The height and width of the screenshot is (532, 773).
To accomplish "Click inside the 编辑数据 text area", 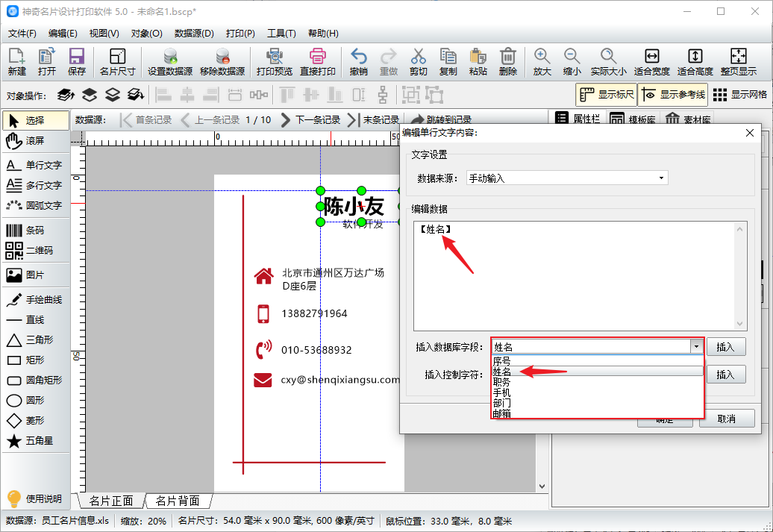I will pos(580,276).
